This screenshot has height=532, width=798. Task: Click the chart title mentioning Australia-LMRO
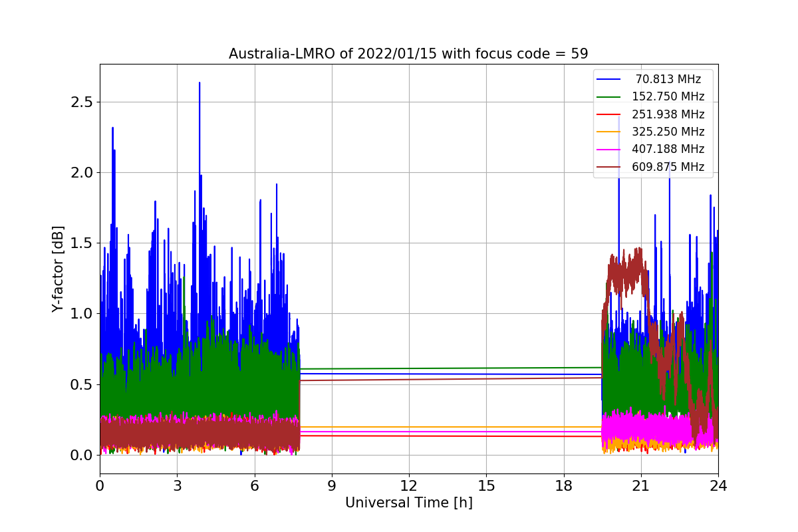coord(408,54)
